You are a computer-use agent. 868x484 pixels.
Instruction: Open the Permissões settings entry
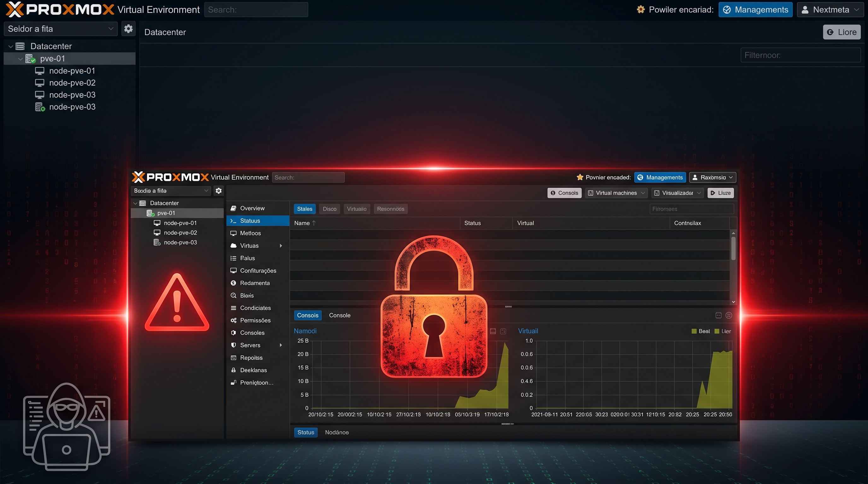coord(258,320)
